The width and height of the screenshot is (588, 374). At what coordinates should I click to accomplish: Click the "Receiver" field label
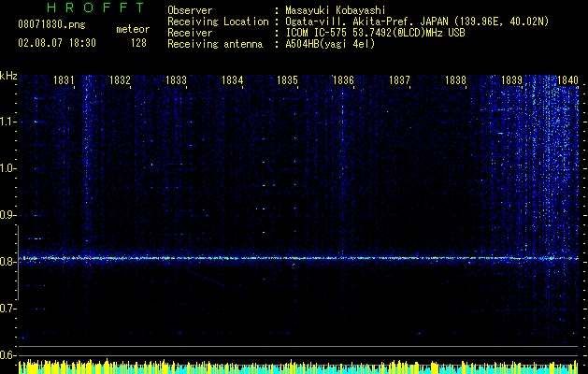point(190,33)
